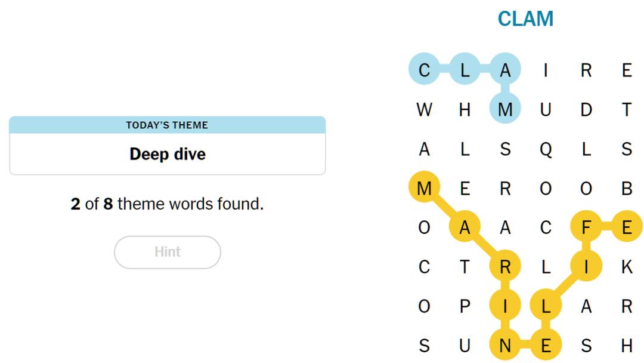Click the Hint button
This screenshot has width=644, height=363.
coord(167,252)
